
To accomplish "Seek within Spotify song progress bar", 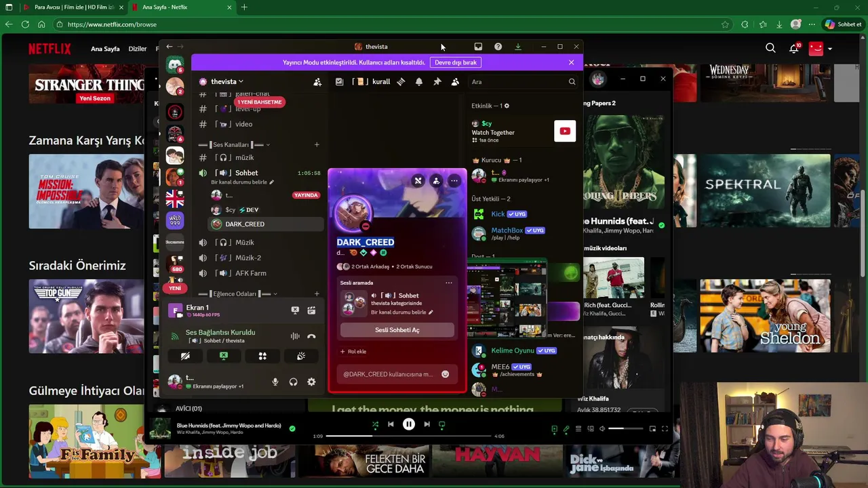I will click(409, 436).
